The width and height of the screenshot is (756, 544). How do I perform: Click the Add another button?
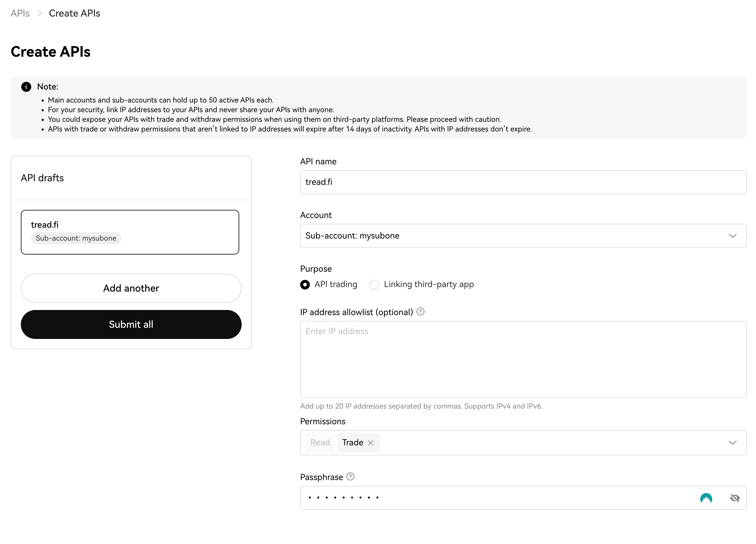131,288
